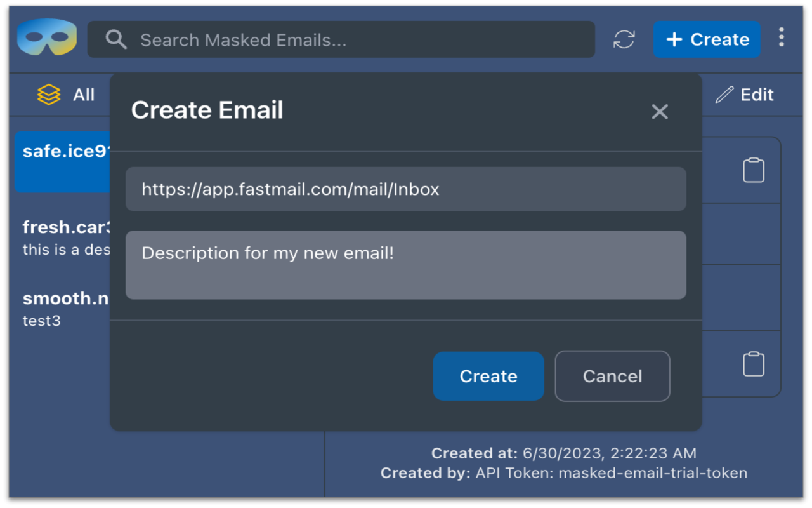Click the + Create button in header
Viewport: 812px width, 508px height.
(x=707, y=39)
